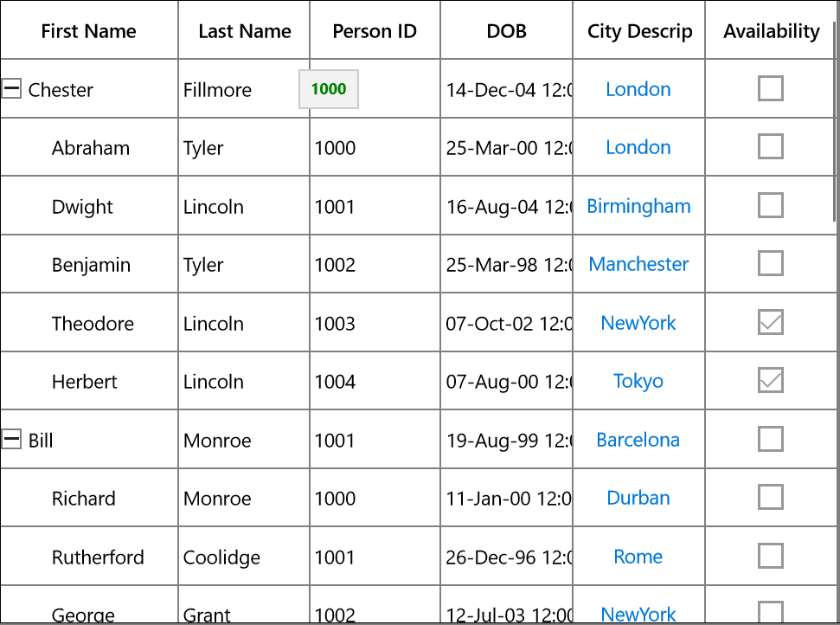The width and height of the screenshot is (840, 625).
Task: Click the green 1000 Person ID button
Action: click(x=329, y=89)
